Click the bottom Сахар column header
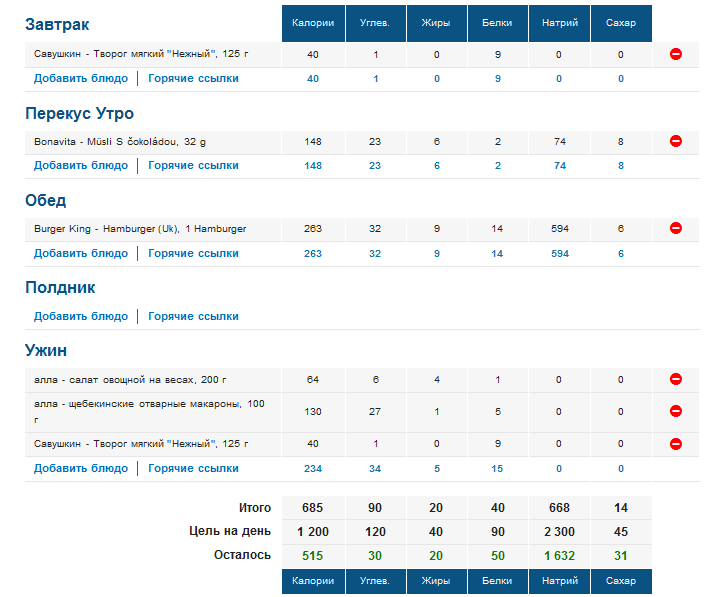Viewport: 713px width, 597px height. pyautogui.click(x=620, y=581)
